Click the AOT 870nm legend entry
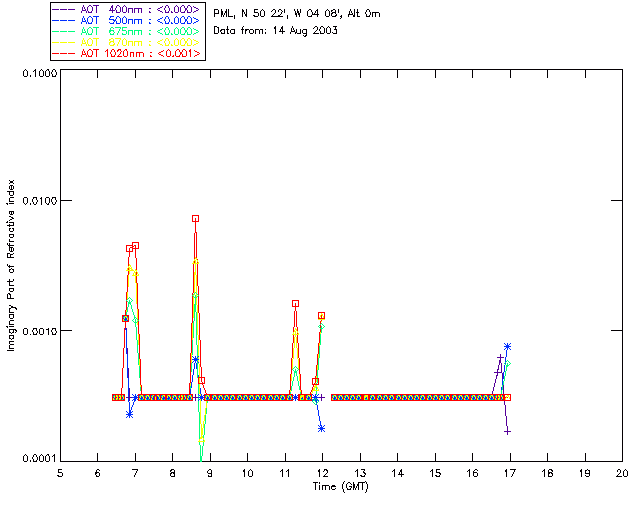640x512 pixels. (x=127, y=42)
